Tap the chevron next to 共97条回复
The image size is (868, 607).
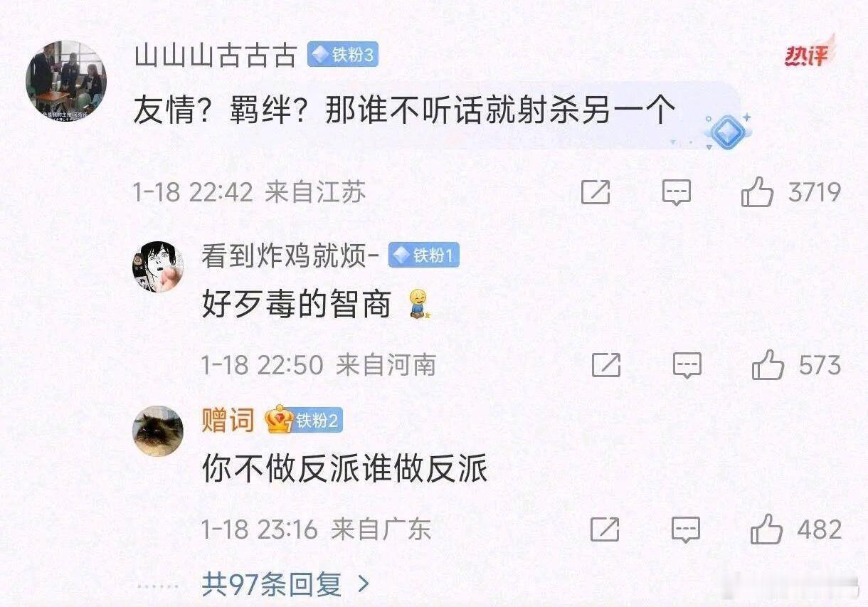(x=363, y=585)
